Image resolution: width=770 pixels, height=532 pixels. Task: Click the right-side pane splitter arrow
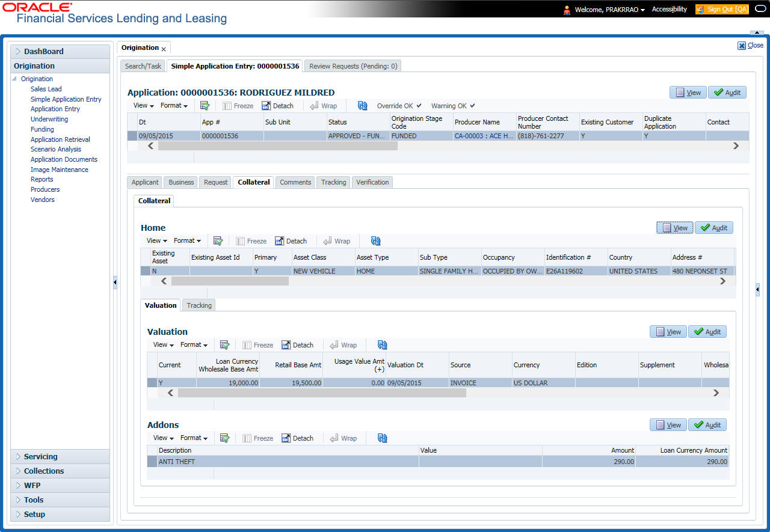pyautogui.click(x=757, y=290)
